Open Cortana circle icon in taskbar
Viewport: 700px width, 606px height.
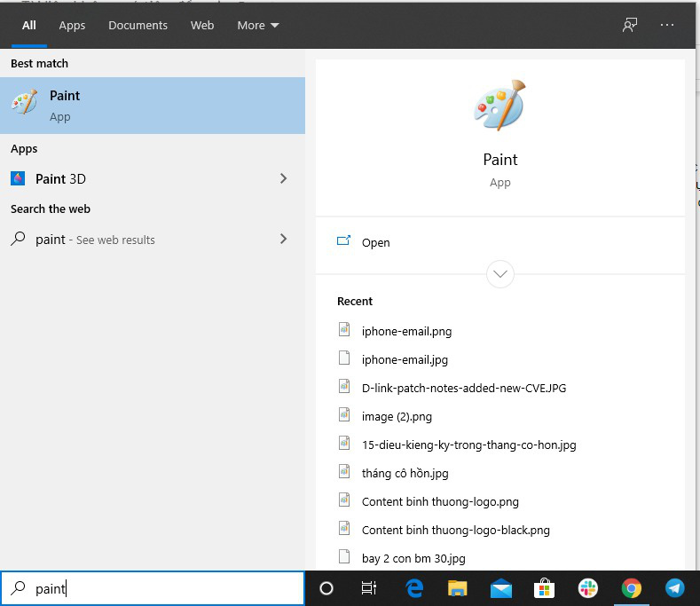tap(326, 588)
